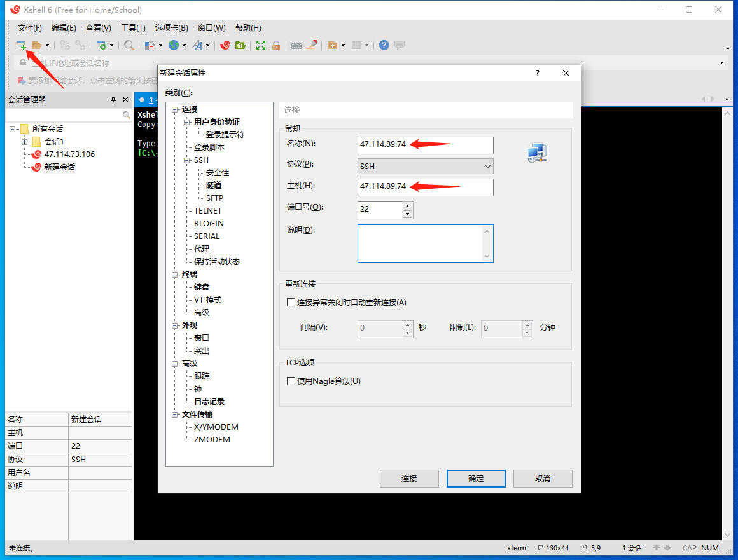738x560 pixels.
Task: Open the on-screen keyboard icon
Action: pos(296,45)
